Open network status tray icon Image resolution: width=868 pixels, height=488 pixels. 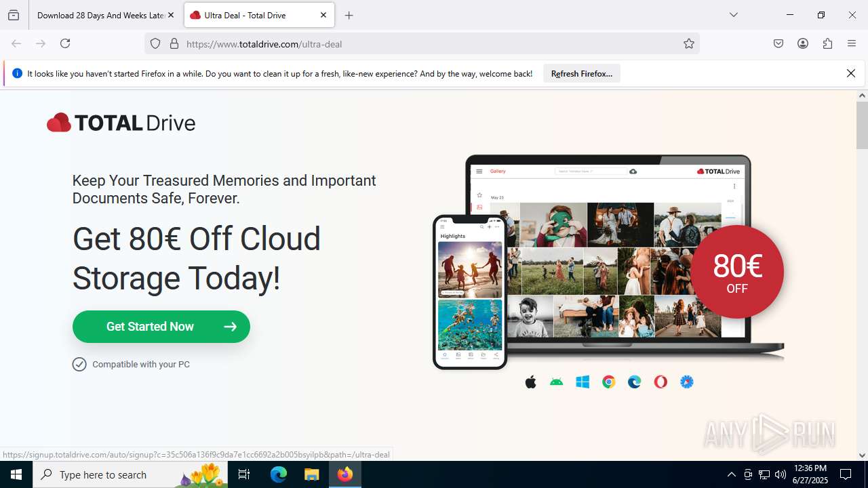tap(764, 474)
